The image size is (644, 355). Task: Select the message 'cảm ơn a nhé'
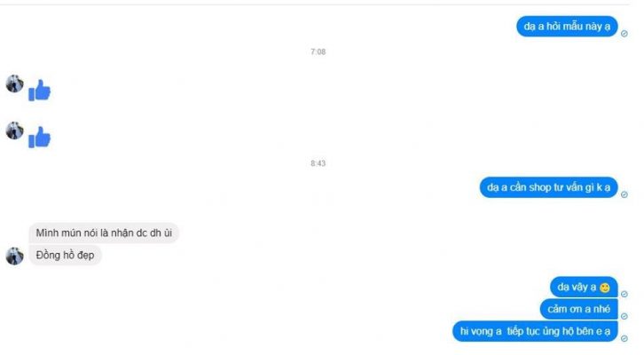[579, 309]
